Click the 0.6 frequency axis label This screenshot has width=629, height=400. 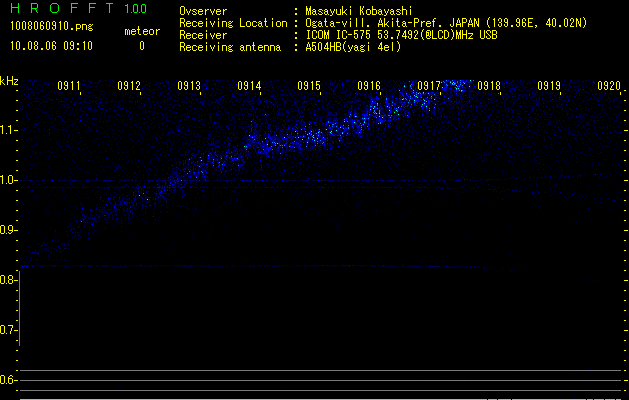tap(8, 380)
